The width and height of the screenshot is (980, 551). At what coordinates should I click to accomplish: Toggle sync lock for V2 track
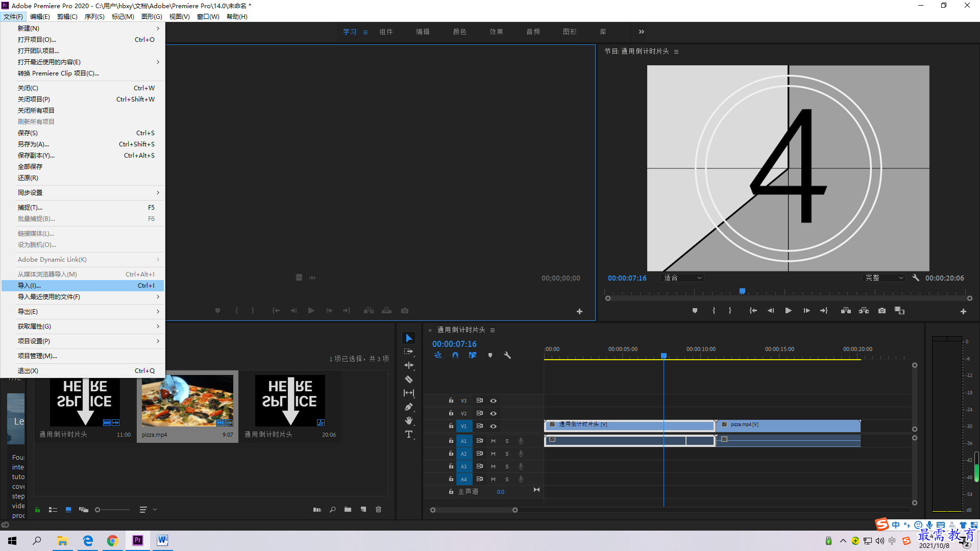[479, 413]
